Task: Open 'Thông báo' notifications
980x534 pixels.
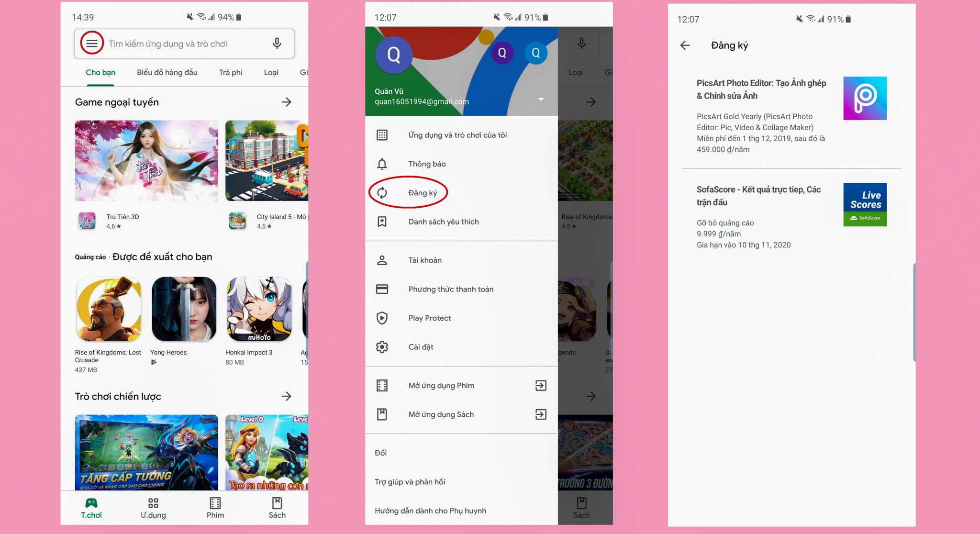Action: [x=461, y=164]
